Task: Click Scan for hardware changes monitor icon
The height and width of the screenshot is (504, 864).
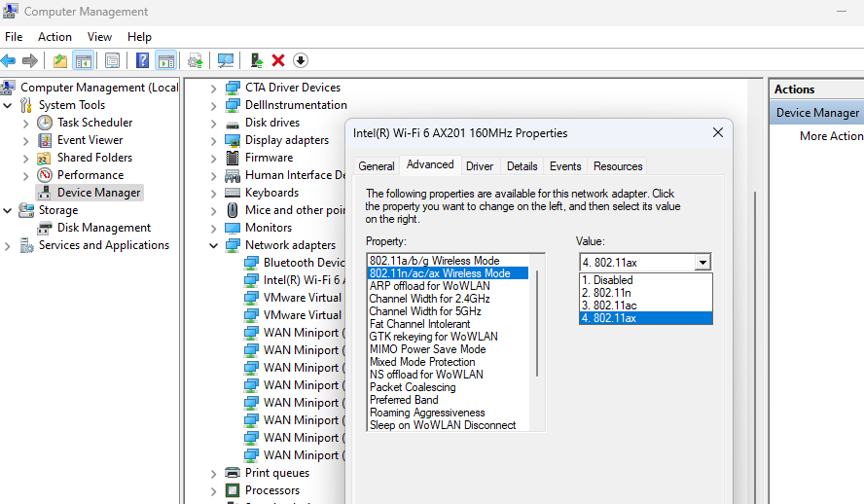Action: (226, 60)
